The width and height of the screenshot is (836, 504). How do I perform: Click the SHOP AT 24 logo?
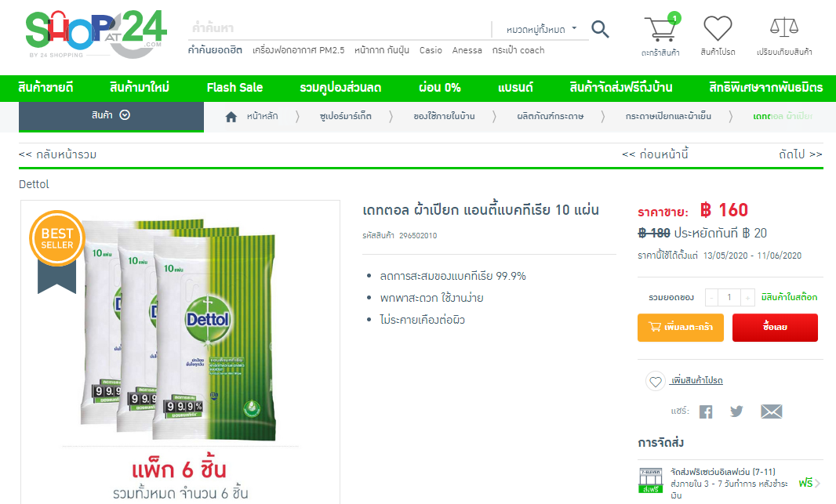point(96,34)
